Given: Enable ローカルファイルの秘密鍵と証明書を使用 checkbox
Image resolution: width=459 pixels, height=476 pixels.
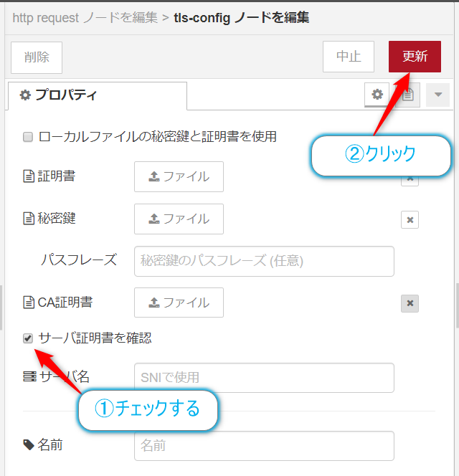Looking at the screenshot, I should tap(28, 137).
